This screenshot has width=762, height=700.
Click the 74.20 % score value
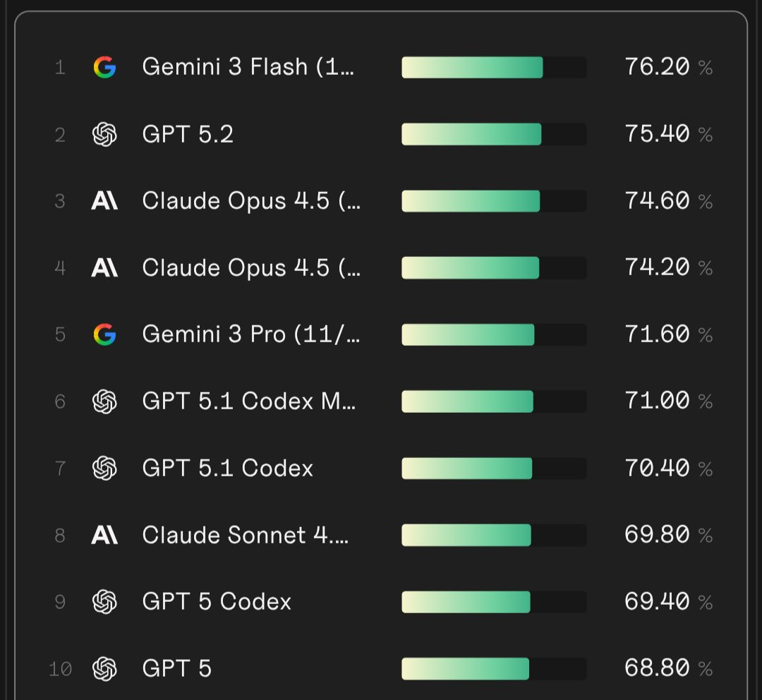[x=669, y=268]
